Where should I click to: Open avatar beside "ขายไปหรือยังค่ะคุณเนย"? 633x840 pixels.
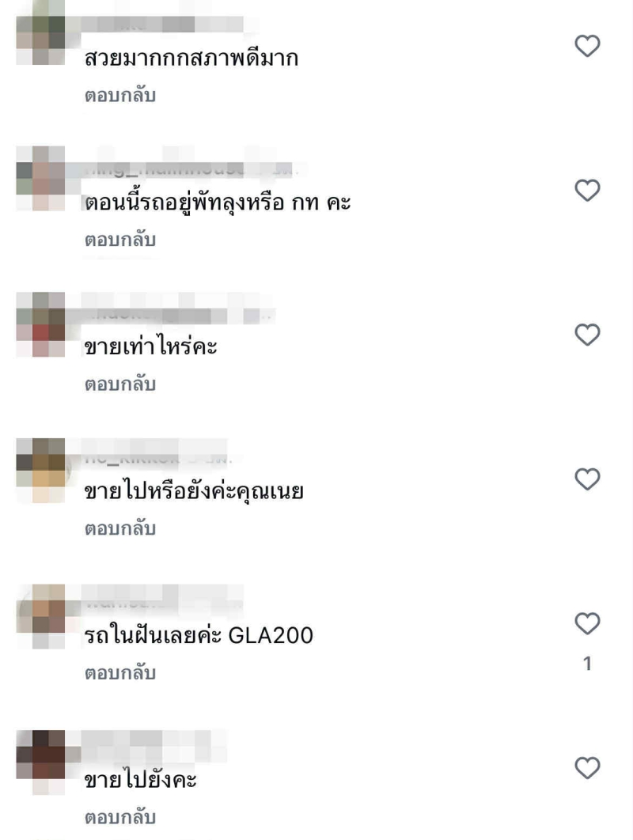click(40, 471)
